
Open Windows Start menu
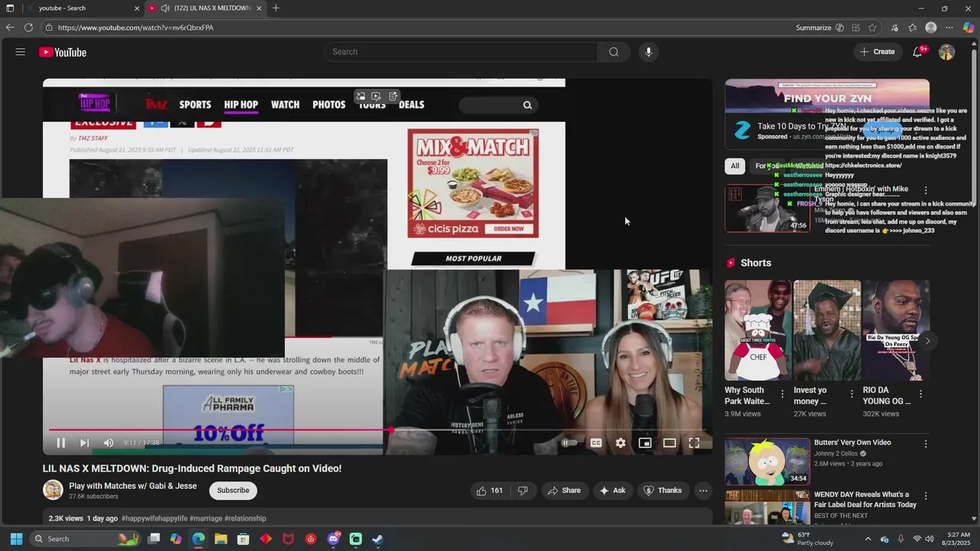click(16, 539)
